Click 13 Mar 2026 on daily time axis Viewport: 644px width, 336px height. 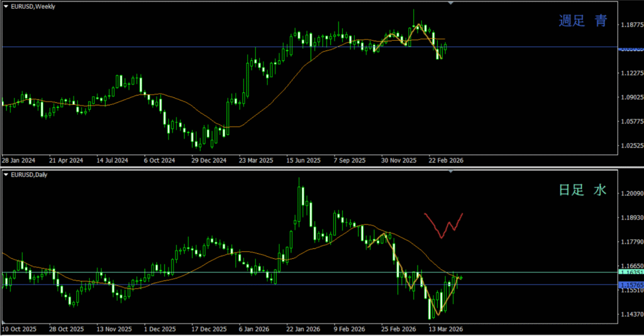(445, 328)
